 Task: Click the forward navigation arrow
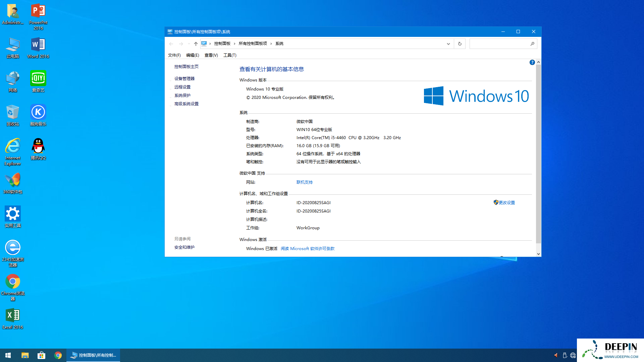(181, 44)
